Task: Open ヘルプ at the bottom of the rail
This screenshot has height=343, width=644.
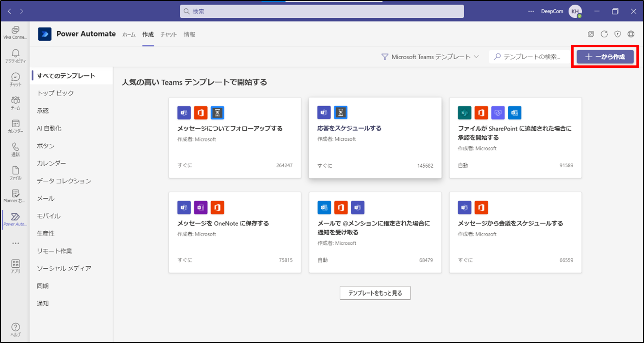Action: (15, 330)
